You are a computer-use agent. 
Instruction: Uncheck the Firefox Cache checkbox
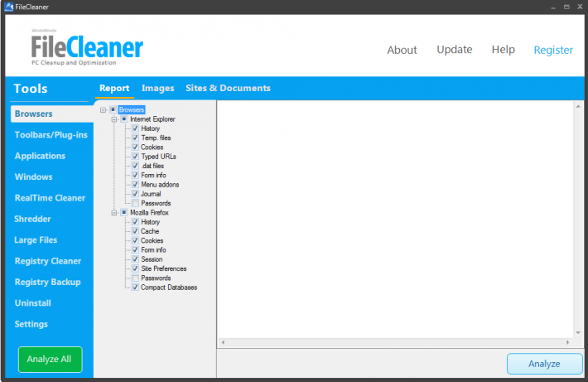(x=135, y=231)
